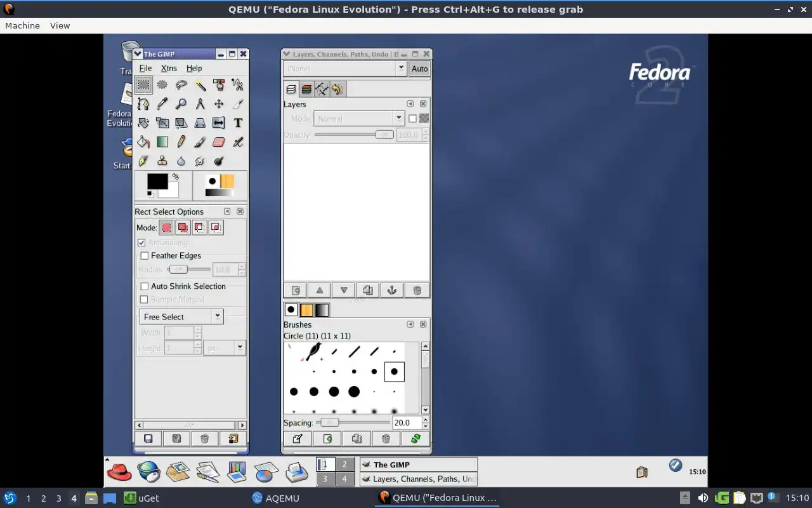Open the Brushes panel tab menu arrow
Viewport: 812px width, 508px height.
410,324
